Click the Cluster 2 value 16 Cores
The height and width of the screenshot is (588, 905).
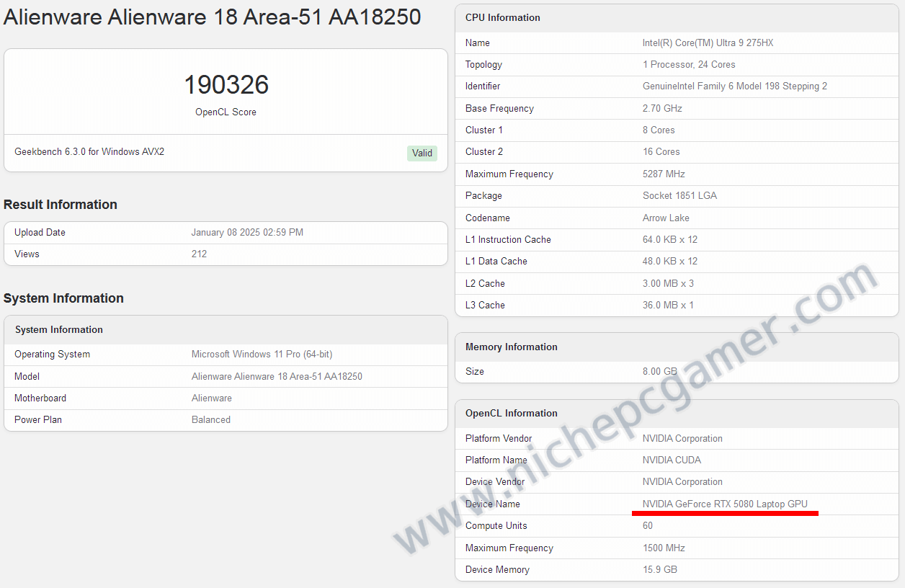click(x=661, y=152)
